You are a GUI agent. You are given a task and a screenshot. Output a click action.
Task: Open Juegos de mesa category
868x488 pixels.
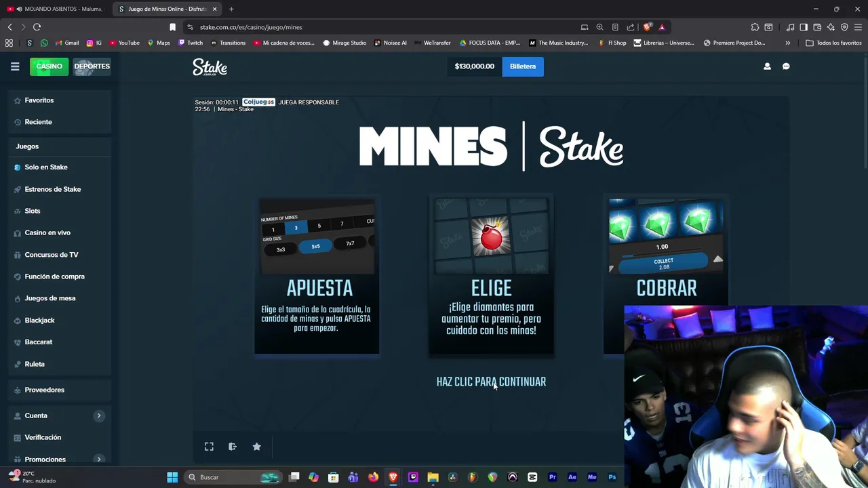click(x=50, y=298)
